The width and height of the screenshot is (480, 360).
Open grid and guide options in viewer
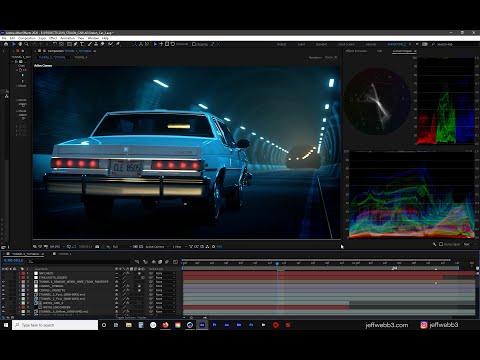point(69,247)
